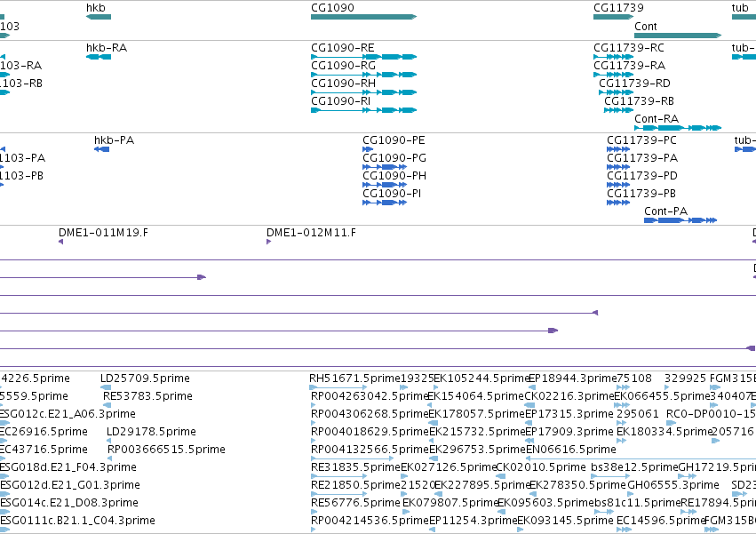Click the RP004306268.5prime EST label

click(370, 414)
